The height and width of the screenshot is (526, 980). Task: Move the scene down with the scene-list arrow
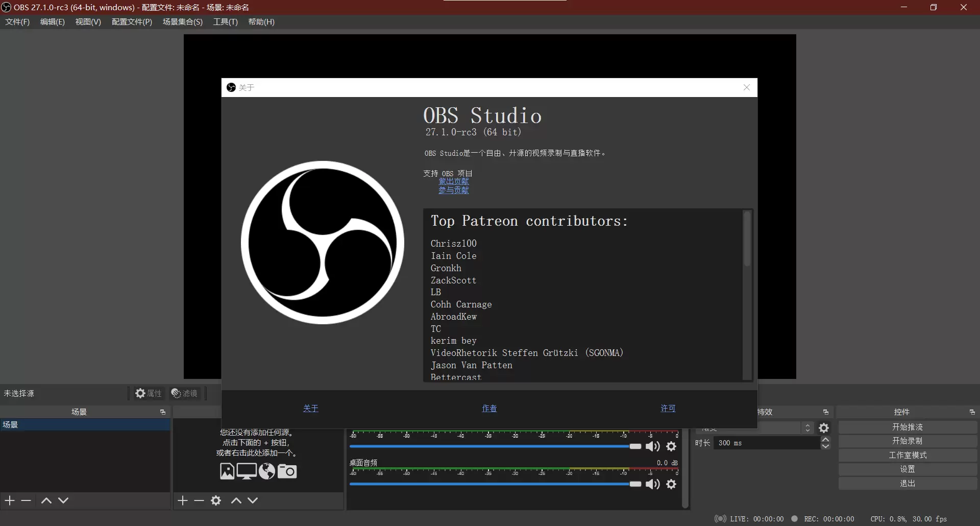click(63, 500)
